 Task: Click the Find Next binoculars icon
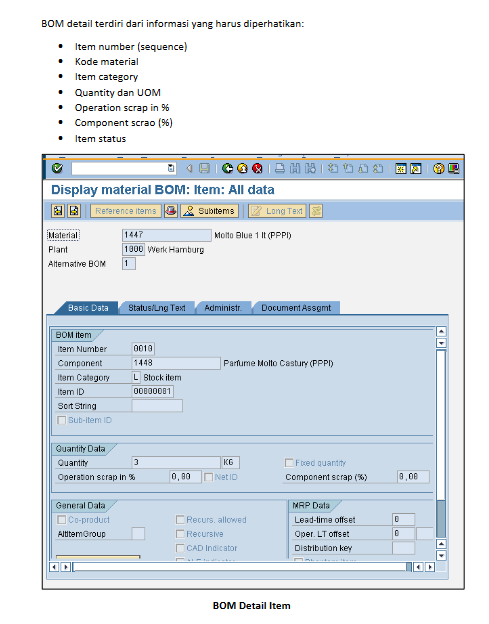click(310, 168)
